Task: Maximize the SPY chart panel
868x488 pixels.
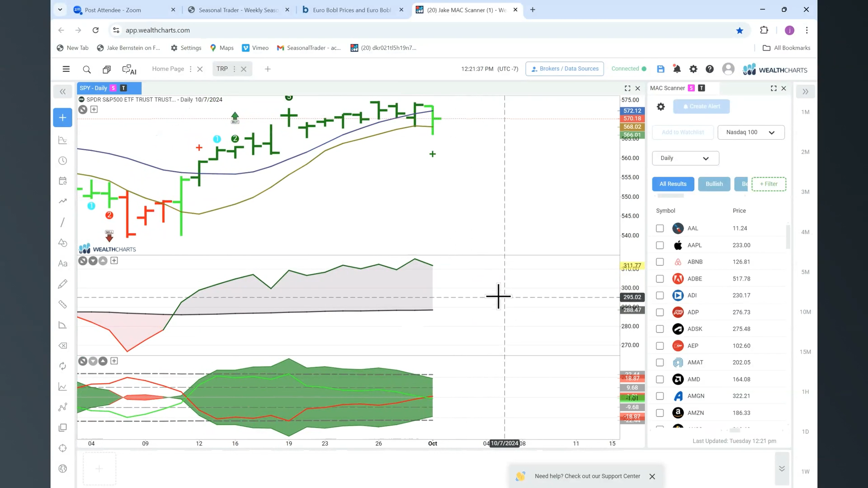Action: tap(627, 88)
